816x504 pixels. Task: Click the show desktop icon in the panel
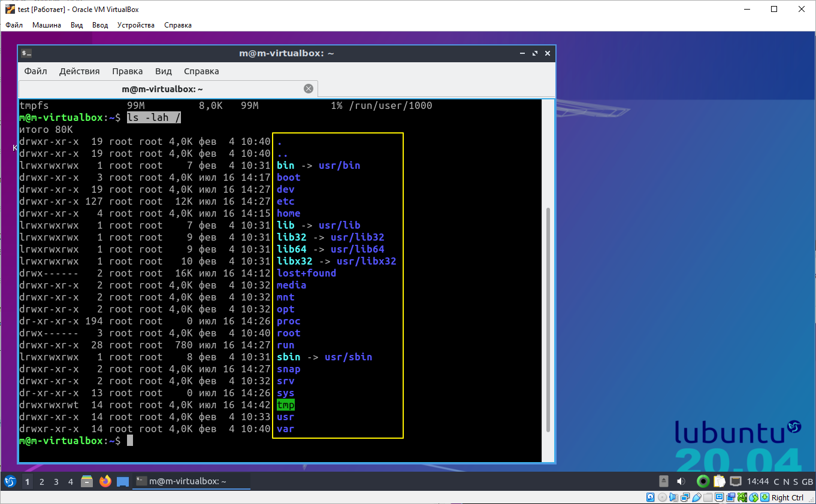(123, 481)
